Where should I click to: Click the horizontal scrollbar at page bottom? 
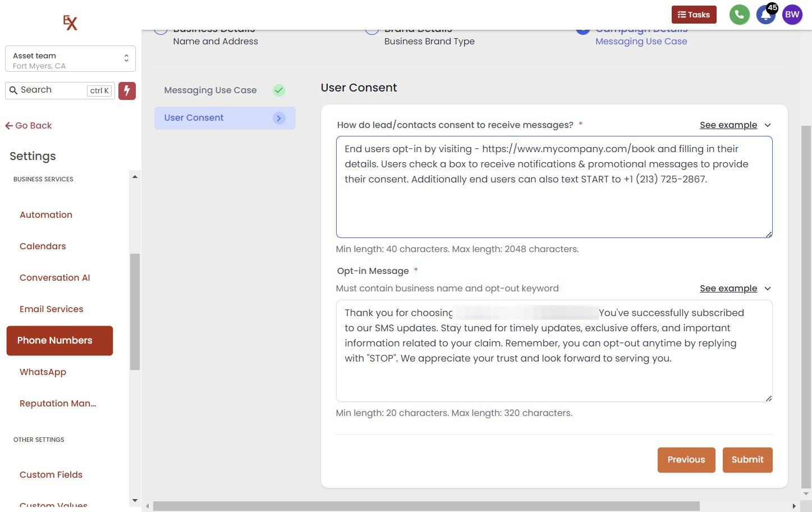pyautogui.click(x=426, y=506)
